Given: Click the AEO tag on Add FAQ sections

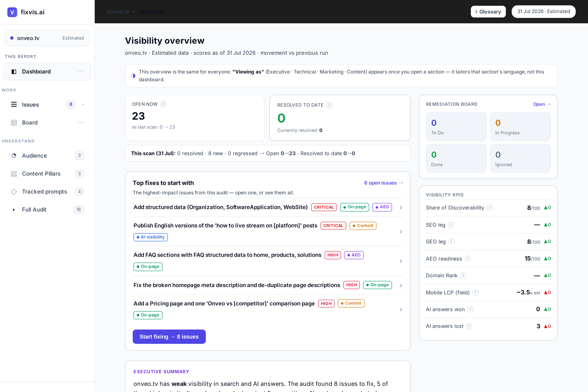Looking at the screenshot, I should 354,255.
